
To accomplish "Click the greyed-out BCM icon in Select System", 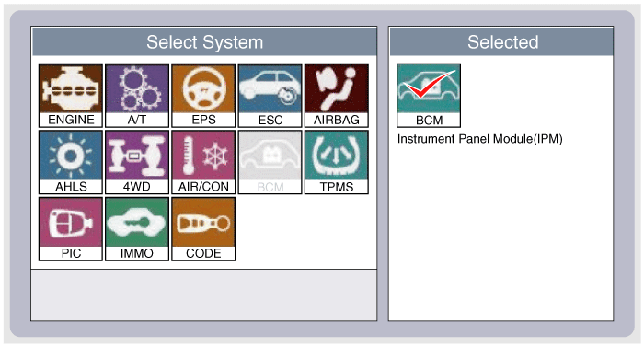I will point(270,162).
